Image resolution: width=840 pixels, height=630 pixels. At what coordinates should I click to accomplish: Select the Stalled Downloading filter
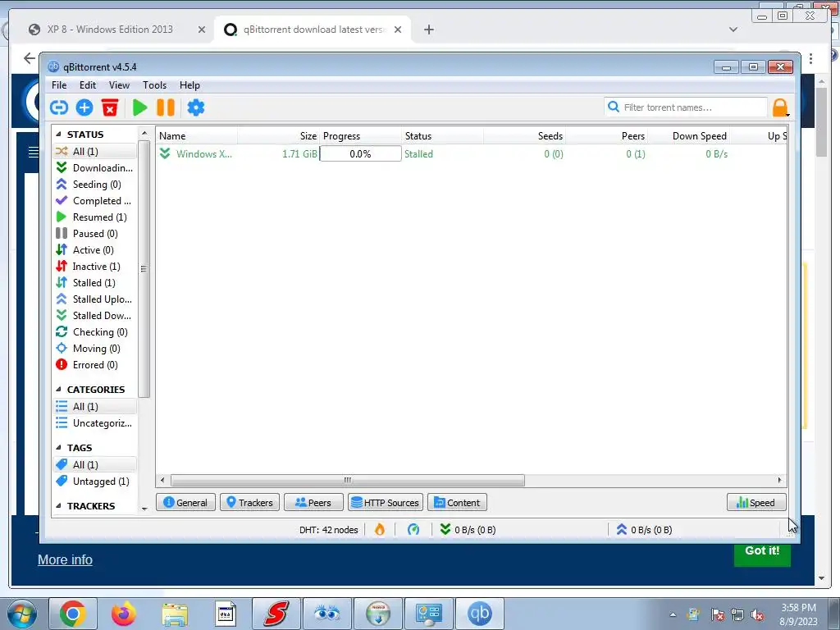95,316
